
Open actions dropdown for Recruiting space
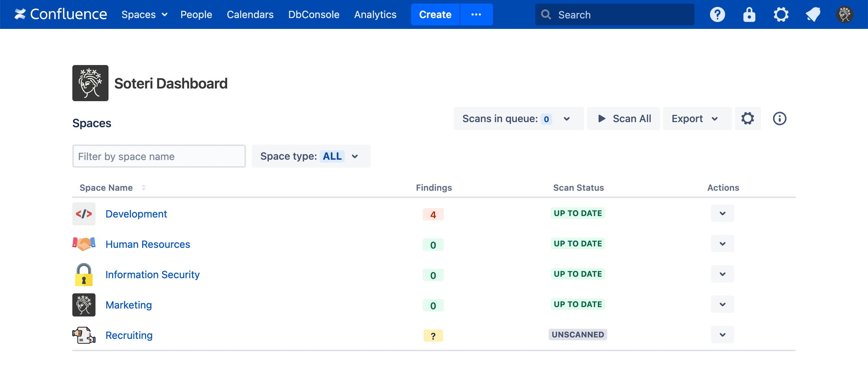point(722,335)
